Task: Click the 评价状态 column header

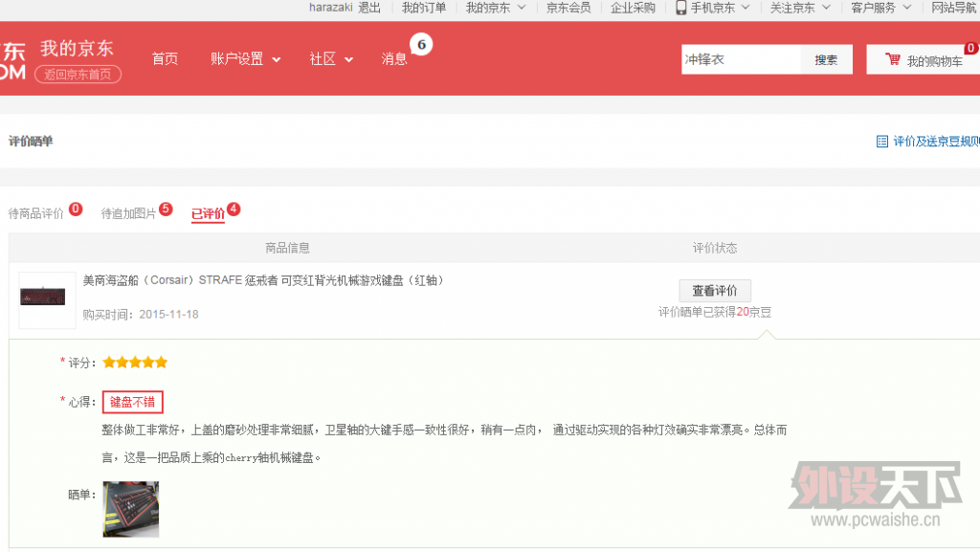Action: point(714,248)
